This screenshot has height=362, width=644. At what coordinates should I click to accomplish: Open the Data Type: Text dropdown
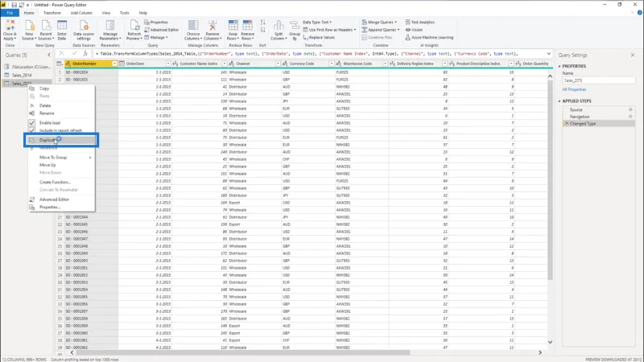(317, 23)
